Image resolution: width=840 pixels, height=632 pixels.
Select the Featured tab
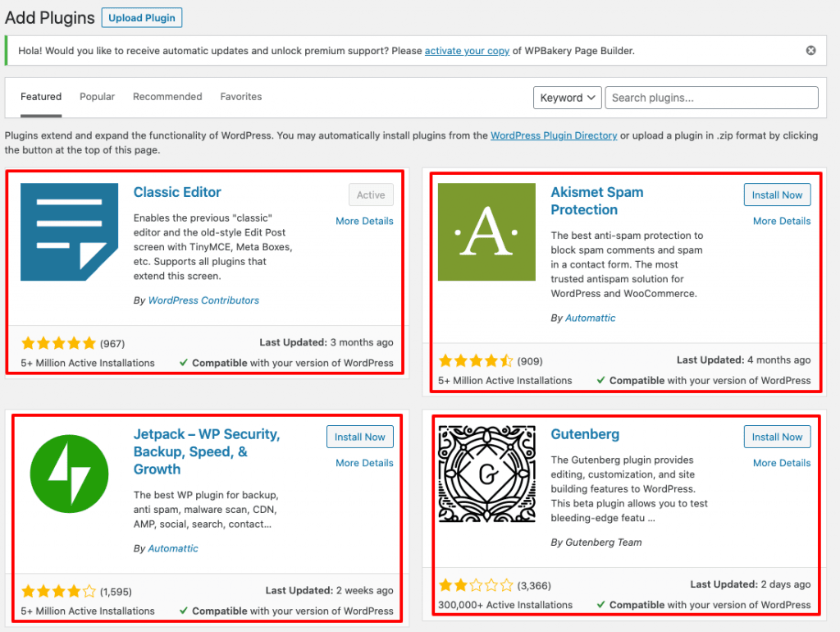(x=41, y=97)
